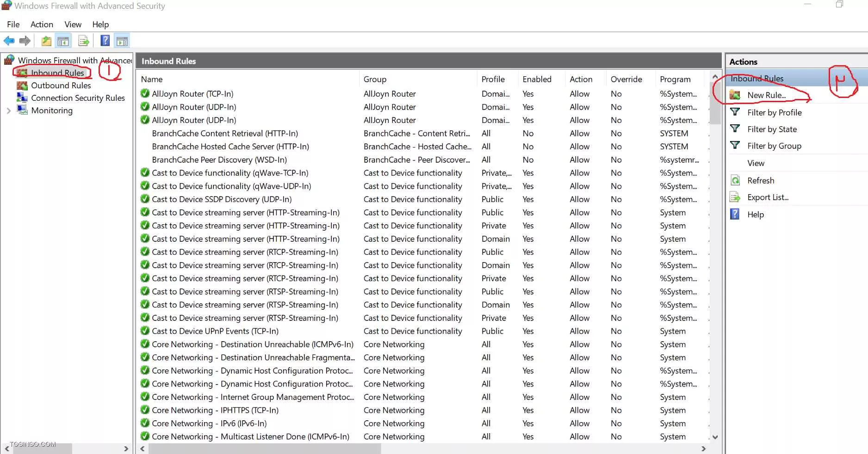Click the rules list scroll up arrow
The image size is (868, 454).
[715, 77]
